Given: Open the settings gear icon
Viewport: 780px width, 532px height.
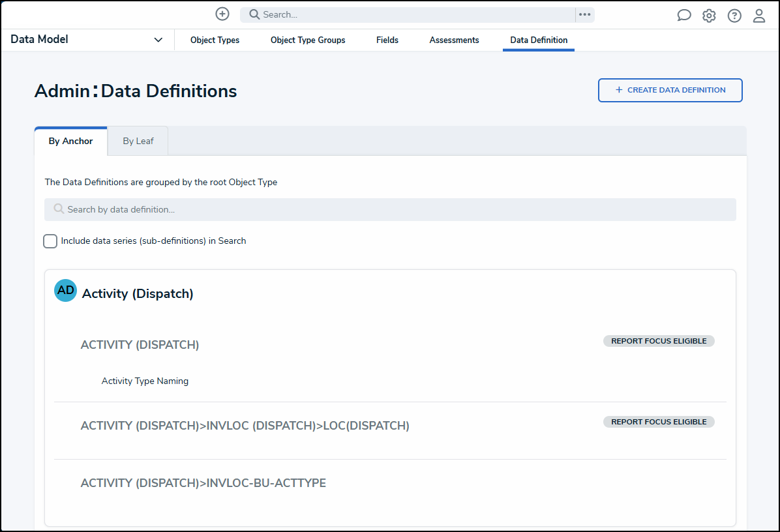Looking at the screenshot, I should tap(709, 16).
